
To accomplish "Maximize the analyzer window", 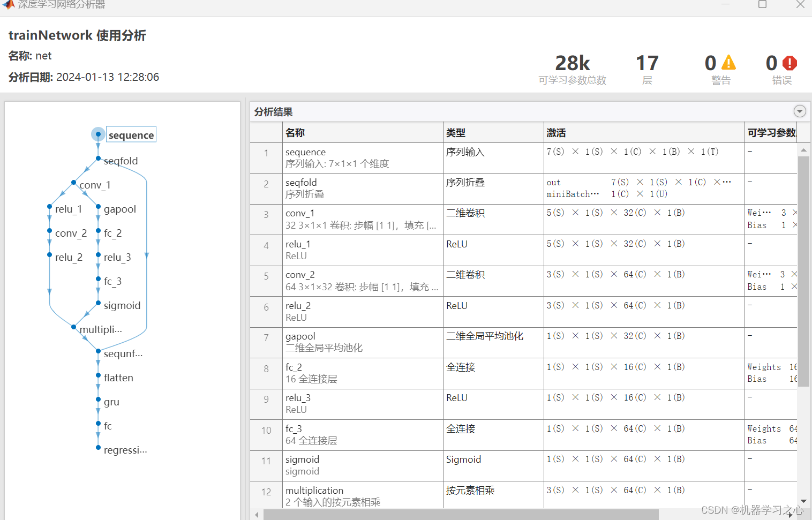I will (763, 4).
